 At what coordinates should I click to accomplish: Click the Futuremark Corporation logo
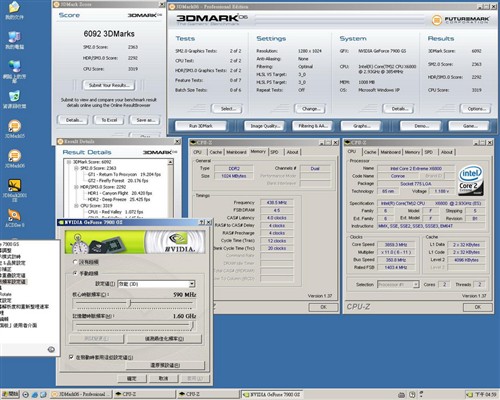click(x=461, y=20)
